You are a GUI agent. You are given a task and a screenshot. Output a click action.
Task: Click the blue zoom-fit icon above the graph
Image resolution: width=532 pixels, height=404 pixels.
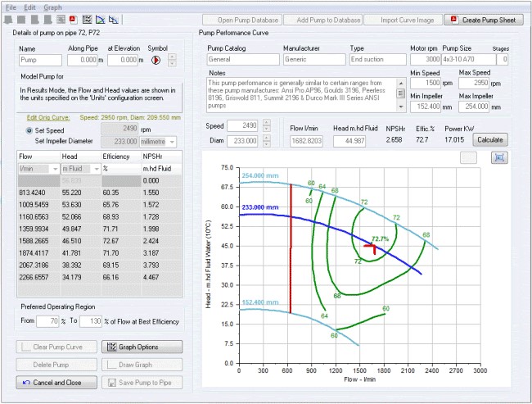[500, 156]
